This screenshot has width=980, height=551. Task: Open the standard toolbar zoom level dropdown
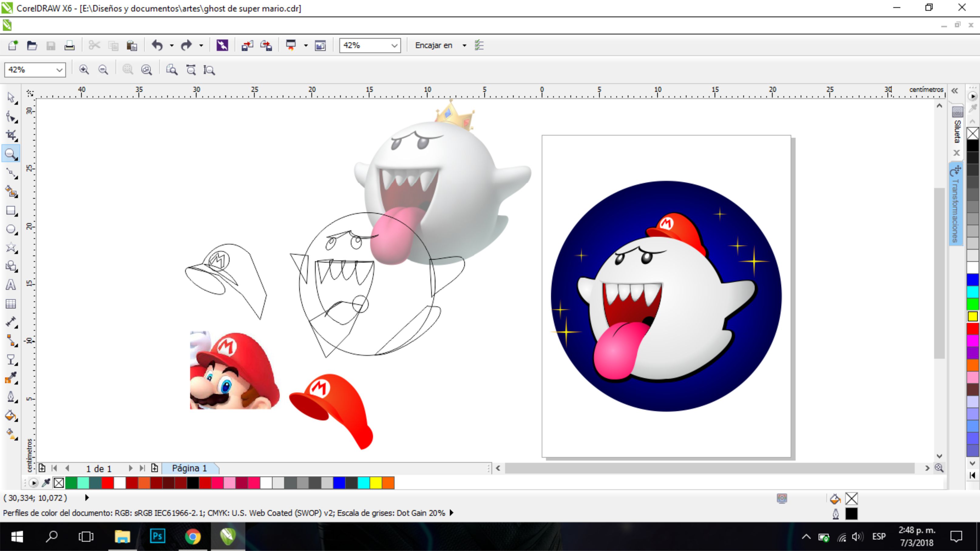395,46
